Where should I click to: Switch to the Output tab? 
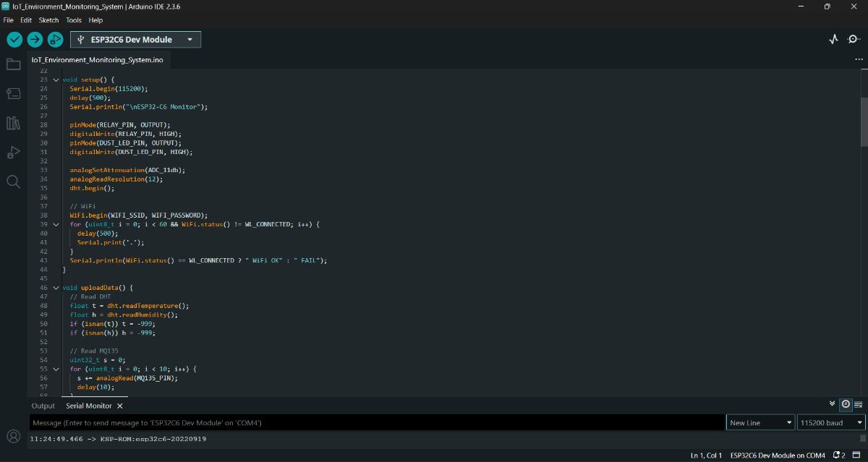pyautogui.click(x=43, y=406)
